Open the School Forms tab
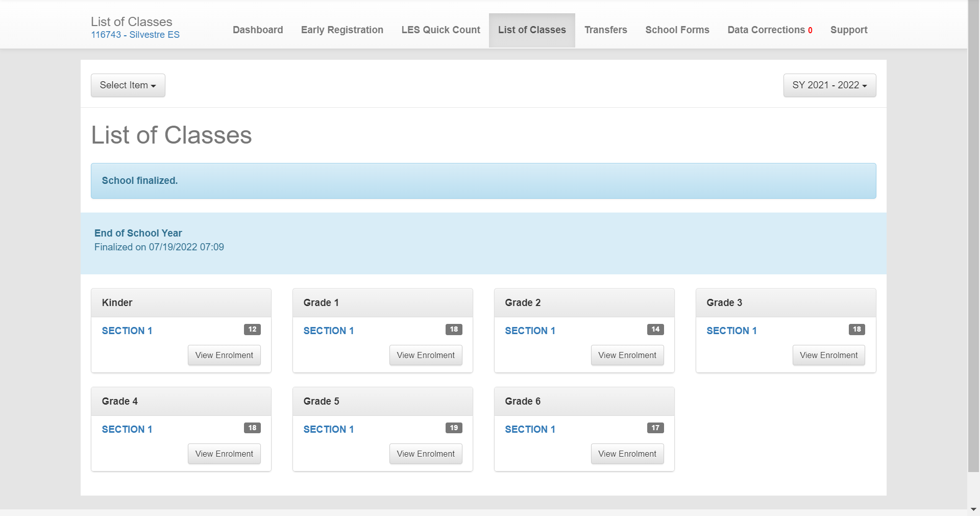Image resolution: width=980 pixels, height=516 pixels. tap(677, 30)
